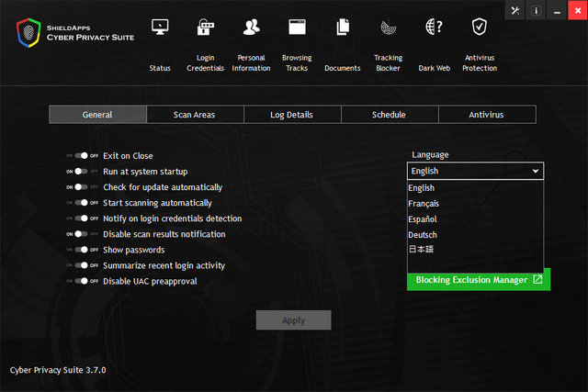Toggle the Exit on Close switch
Image resolution: width=588 pixels, height=392 pixels.
click(x=82, y=156)
